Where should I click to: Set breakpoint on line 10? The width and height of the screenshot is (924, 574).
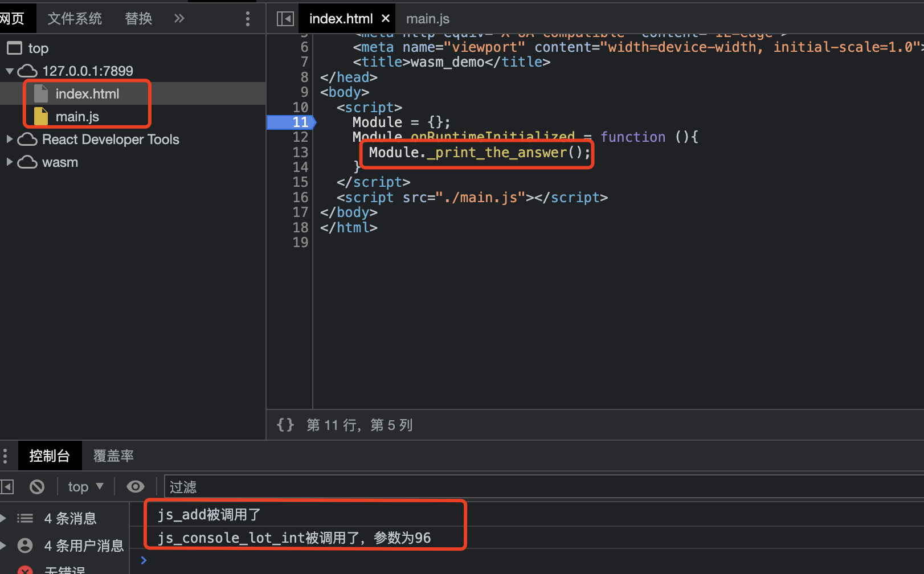tap(300, 107)
